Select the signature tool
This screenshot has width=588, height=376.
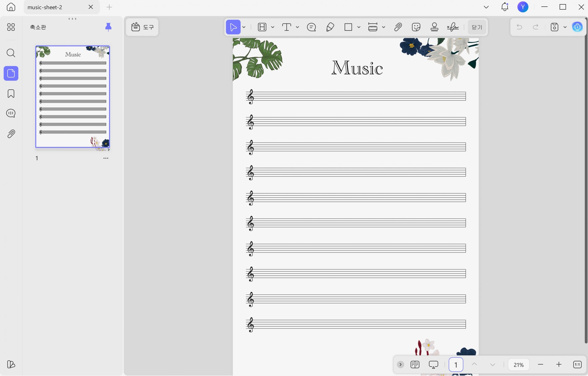click(453, 27)
